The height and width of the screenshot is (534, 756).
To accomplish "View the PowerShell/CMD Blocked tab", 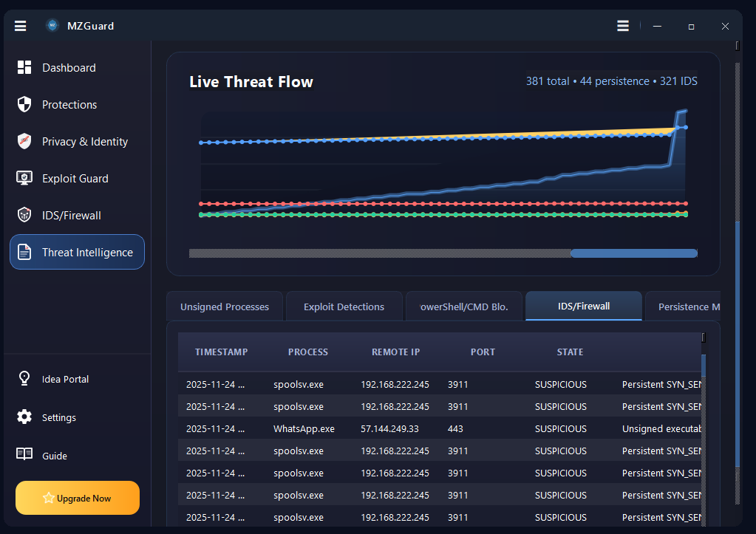I will pyautogui.click(x=464, y=306).
